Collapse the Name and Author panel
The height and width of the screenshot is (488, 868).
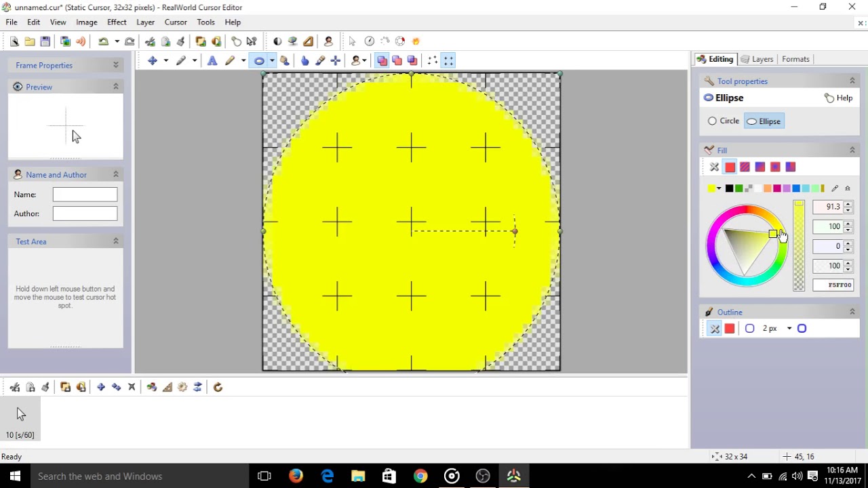[x=116, y=175]
